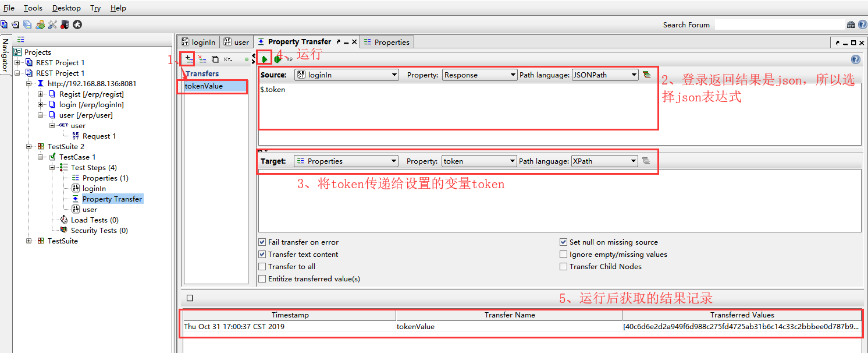
Task: Open Preferences wrench icon in main toolbar
Action: [52, 24]
